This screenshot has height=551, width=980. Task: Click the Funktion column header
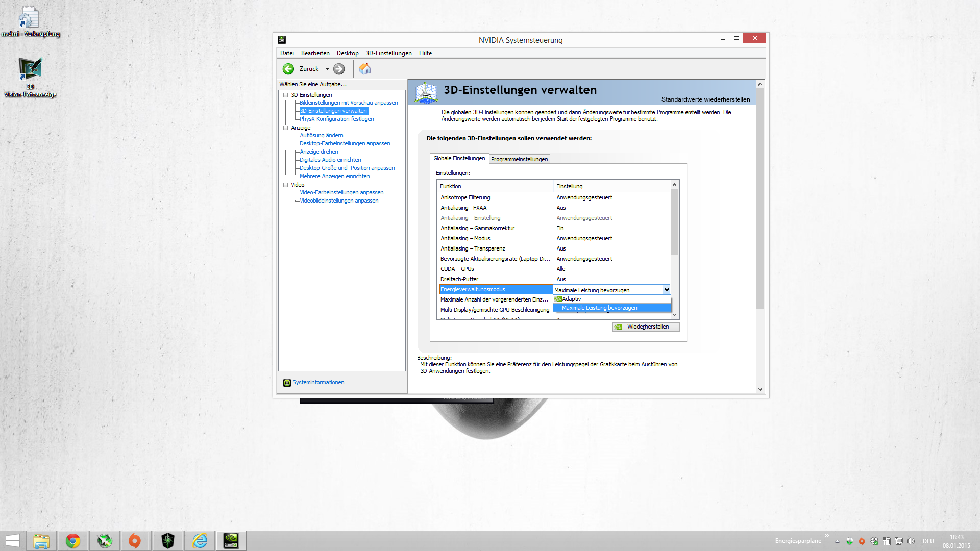(495, 186)
